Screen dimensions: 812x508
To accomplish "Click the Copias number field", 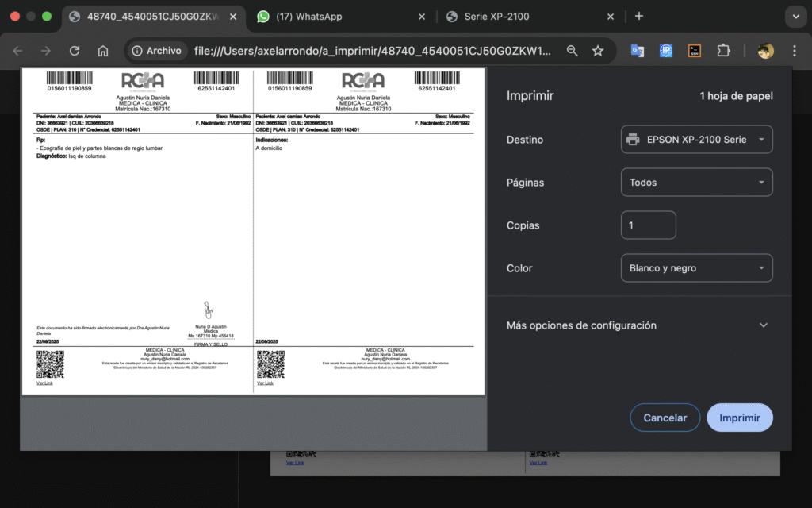I will tap(648, 225).
